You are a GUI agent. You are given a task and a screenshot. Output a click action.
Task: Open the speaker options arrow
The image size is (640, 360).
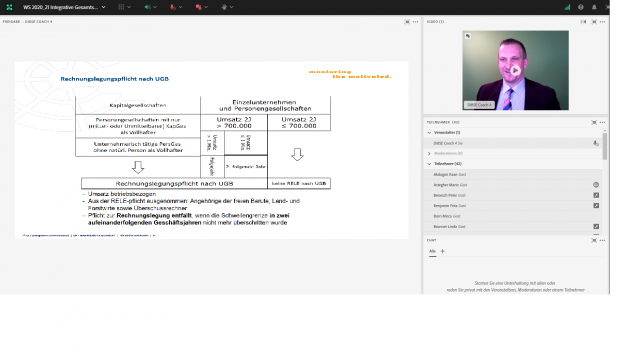click(155, 7)
